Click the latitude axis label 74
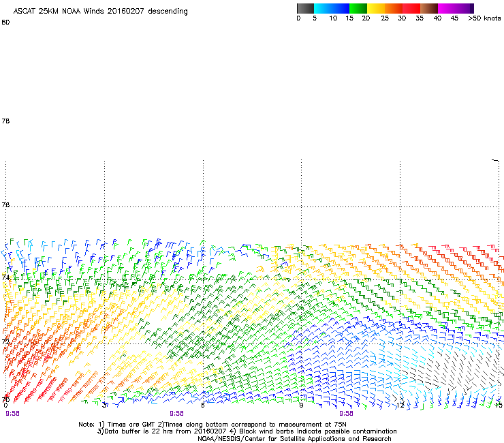 5,277
